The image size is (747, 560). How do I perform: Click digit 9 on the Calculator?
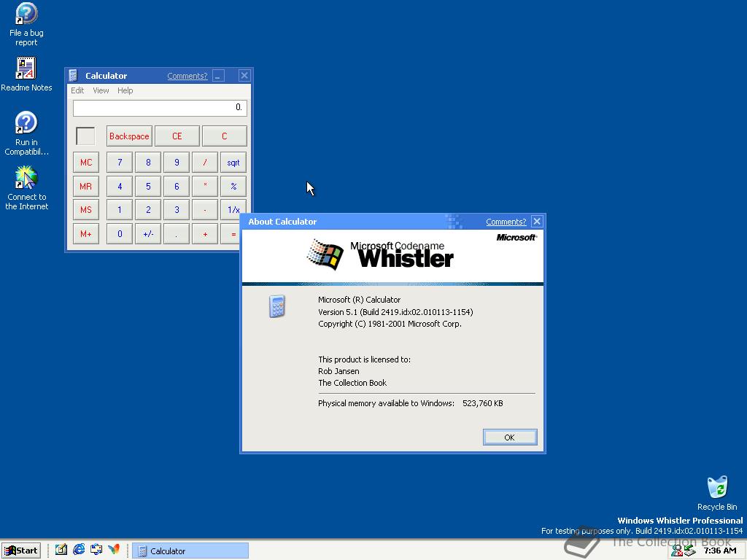[177, 163]
